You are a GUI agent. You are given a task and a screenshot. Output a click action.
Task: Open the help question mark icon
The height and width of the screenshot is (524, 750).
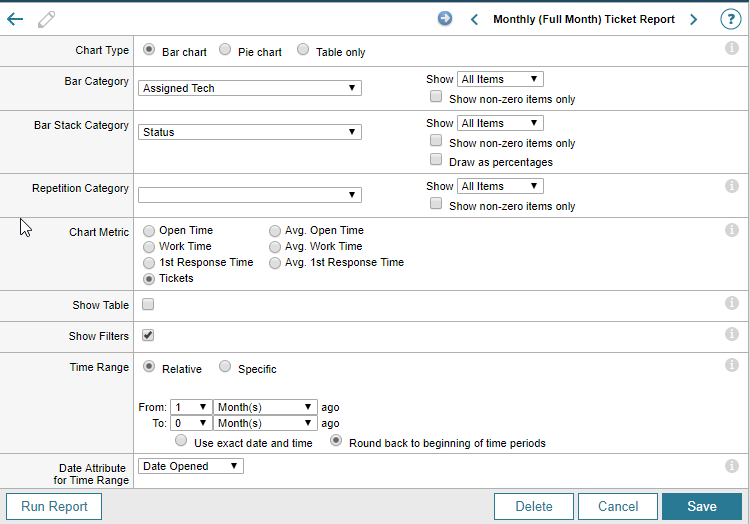click(x=730, y=19)
